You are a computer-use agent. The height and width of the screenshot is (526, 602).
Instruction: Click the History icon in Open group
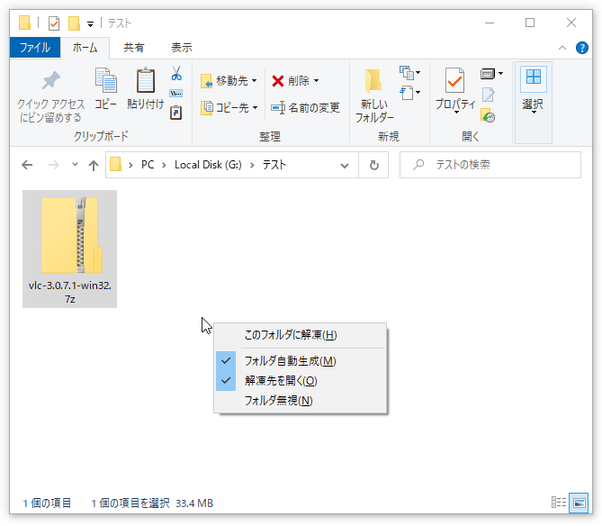pyautogui.click(x=488, y=116)
